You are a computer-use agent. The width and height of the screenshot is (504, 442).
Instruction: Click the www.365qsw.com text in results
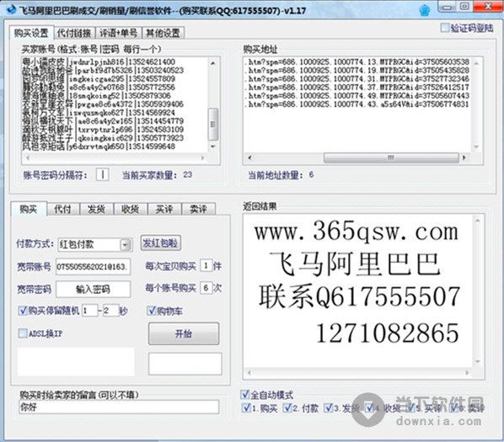tap(357, 232)
